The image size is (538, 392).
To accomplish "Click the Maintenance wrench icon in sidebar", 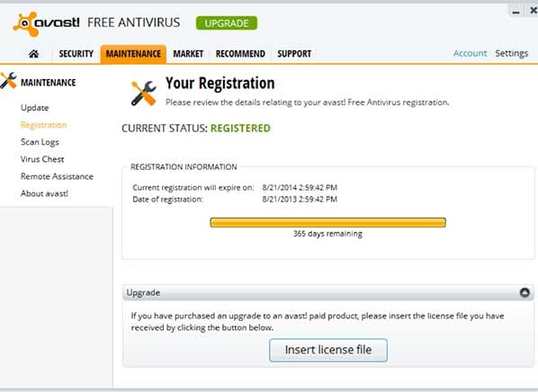I will click(8, 81).
